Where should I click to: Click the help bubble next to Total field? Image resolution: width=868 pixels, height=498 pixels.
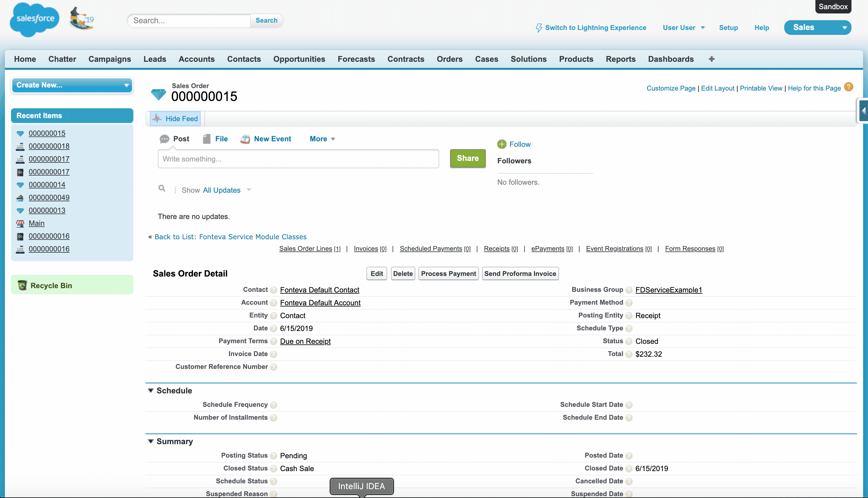629,354
